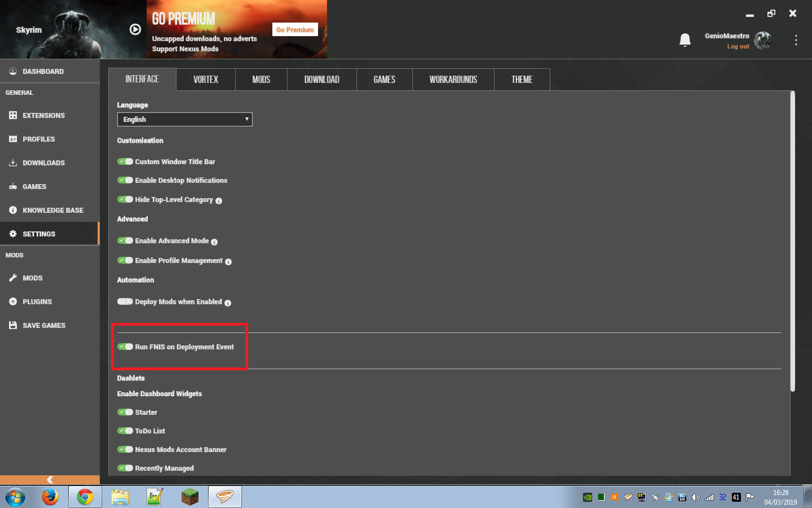
Task: Click the settings page vertical scrollbar
Action: [792, 242]
